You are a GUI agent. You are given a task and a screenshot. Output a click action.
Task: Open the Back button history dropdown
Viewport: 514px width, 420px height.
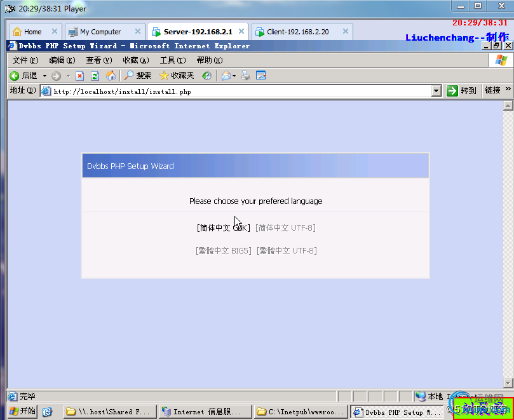[44, 76]
